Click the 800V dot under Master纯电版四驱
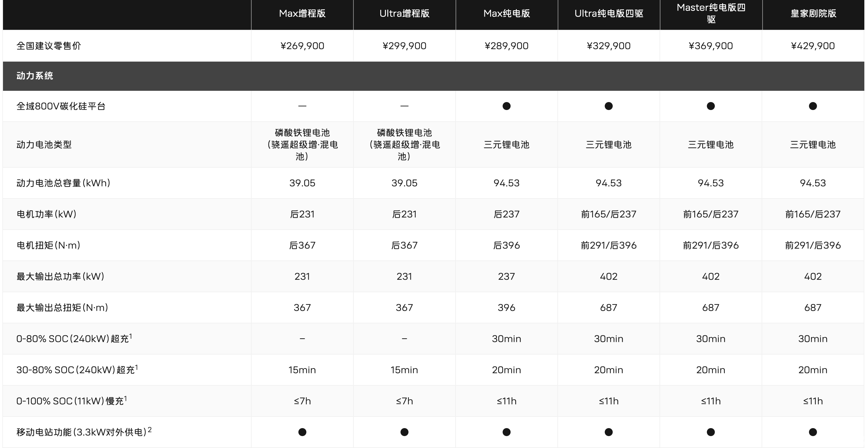This screenshot has width=868, height=448. [711, 106]
